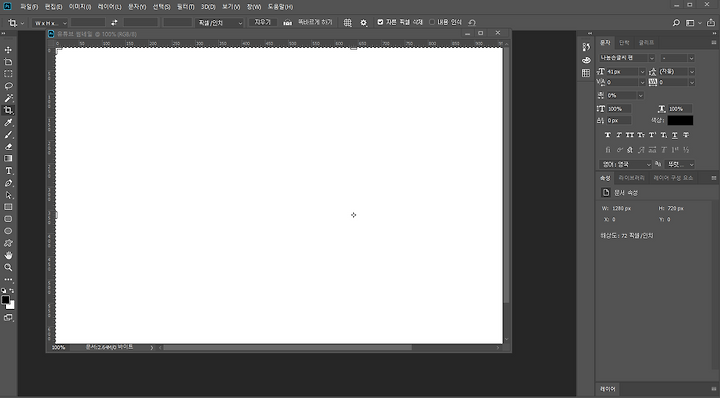Select the Horizontal Type tool

(x=8, y=171)
